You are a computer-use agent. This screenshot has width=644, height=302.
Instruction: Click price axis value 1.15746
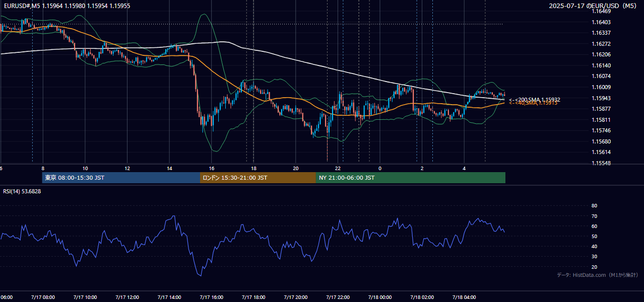click(x=601, y=130)
